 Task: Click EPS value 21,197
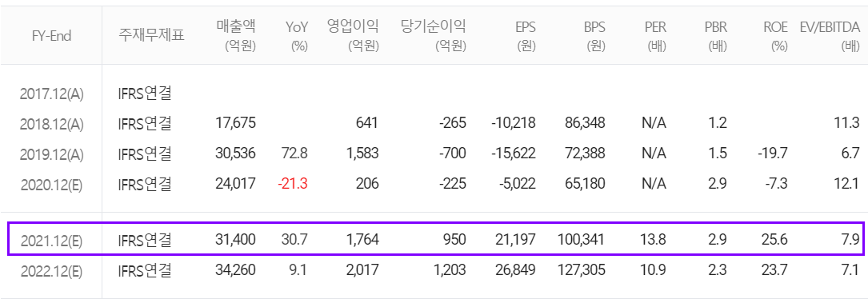pos(516,240)
